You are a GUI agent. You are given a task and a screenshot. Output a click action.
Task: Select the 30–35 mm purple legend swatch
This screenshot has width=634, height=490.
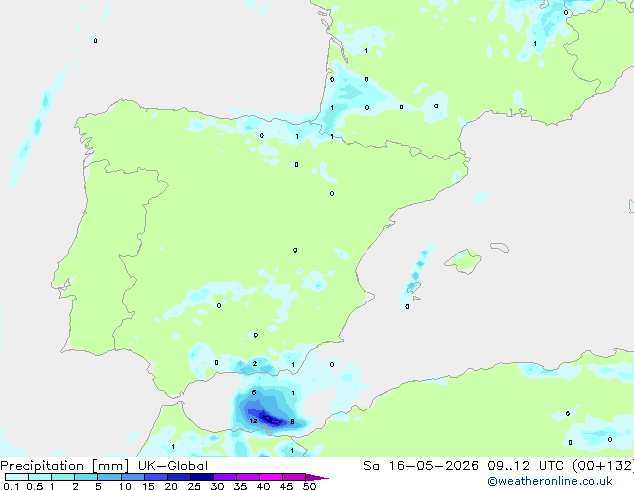[x=224, y=477]
